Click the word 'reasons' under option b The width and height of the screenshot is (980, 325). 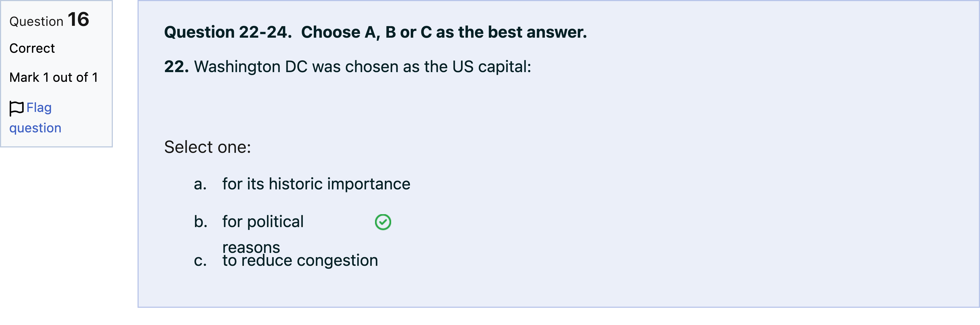click(x=251, y=248)
